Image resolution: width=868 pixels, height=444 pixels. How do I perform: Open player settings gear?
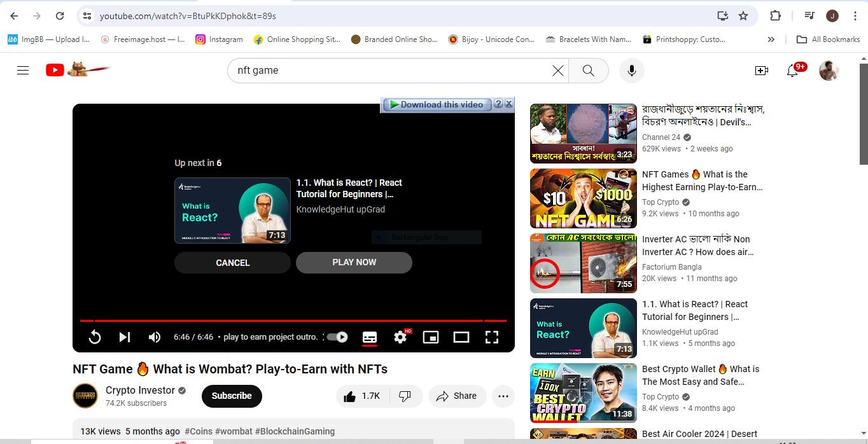tap(401, 337)
